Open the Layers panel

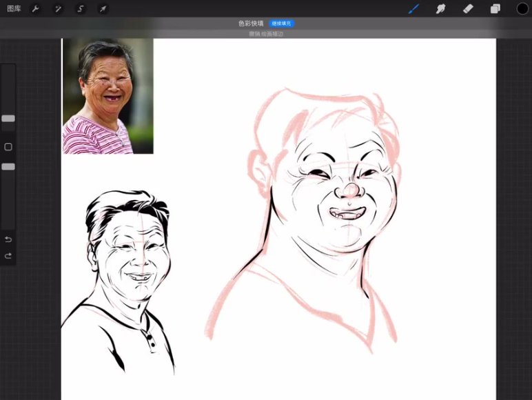point(495,9)
